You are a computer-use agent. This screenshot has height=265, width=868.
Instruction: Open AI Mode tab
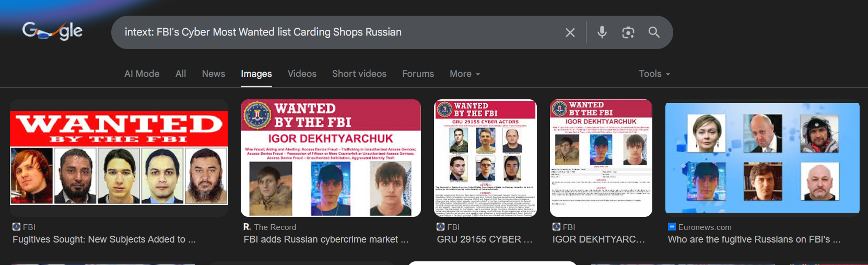[142, 74]
